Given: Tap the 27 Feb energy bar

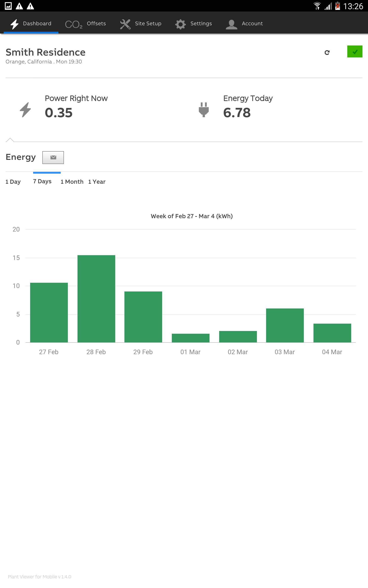Looking at the screenshot, I should tap(49, 312).
